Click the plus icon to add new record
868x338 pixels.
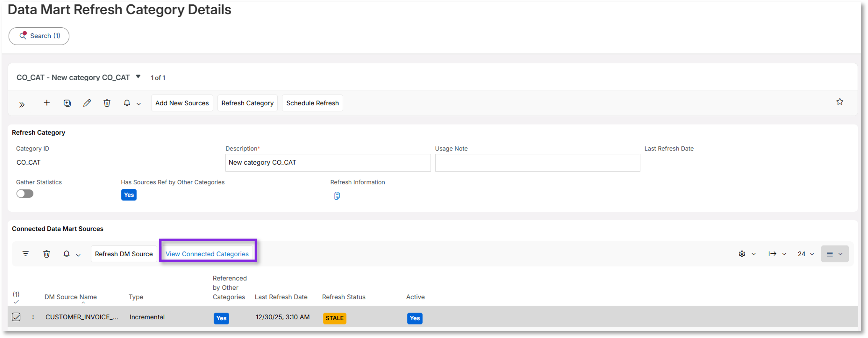point(47,103)
